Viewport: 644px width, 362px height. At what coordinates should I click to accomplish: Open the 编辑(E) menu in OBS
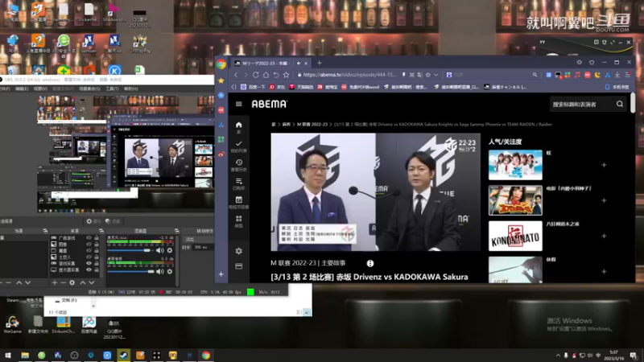tap(22, 88)
